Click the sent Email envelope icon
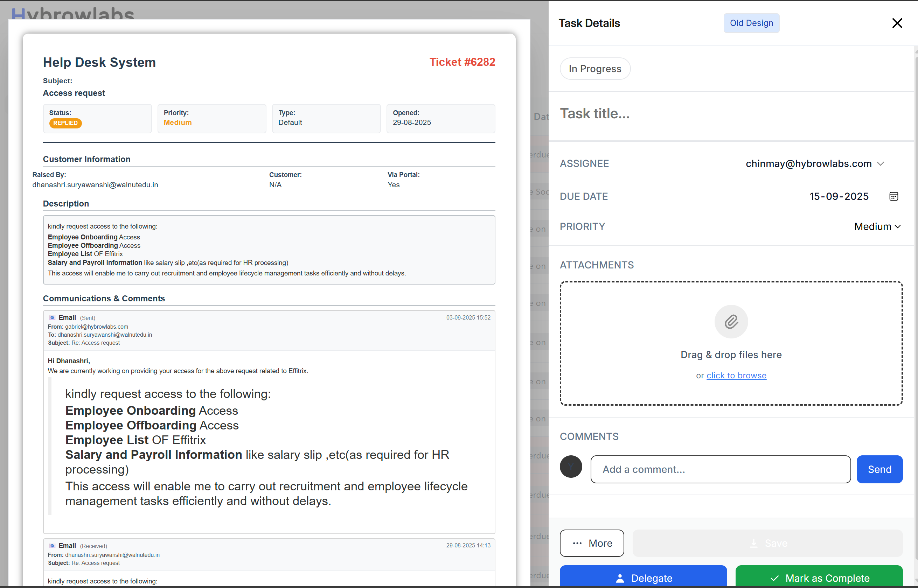 pyautogui.click(x=52, y=318)
